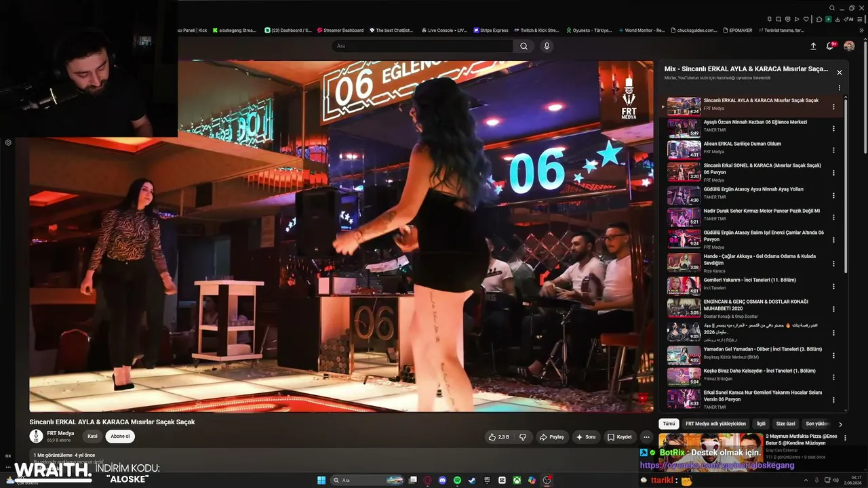Open options for 3 Maymun Mutfakta Pizza

[844, 439]
